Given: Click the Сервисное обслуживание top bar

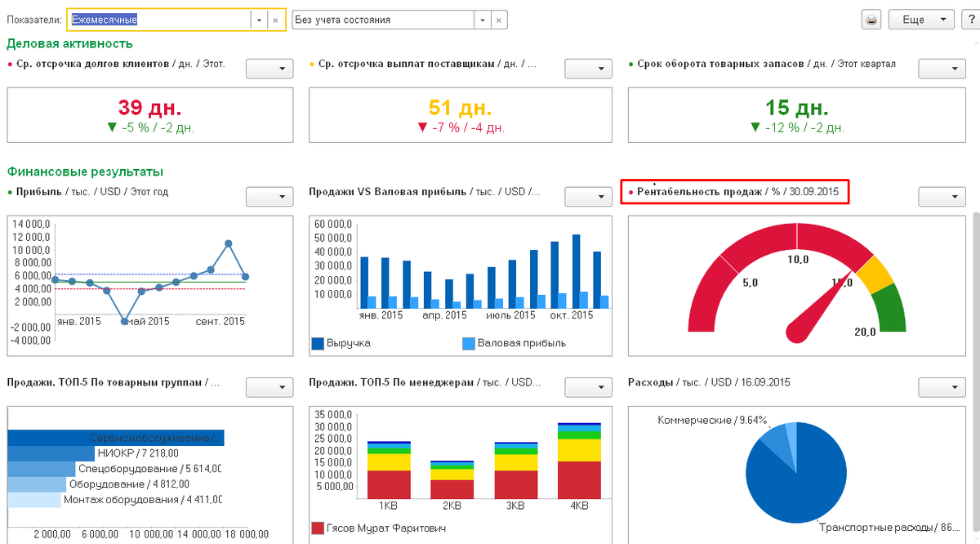Looking at the screenshot, I should pyautogui.click(x=116, y=438).
